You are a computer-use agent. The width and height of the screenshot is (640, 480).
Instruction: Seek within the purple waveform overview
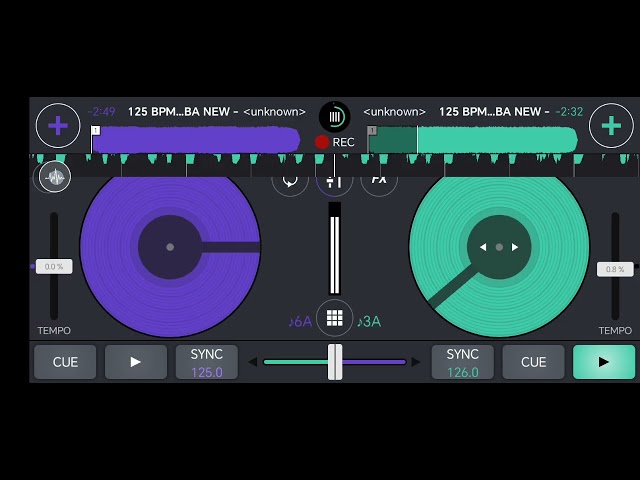tap(196, 140)
